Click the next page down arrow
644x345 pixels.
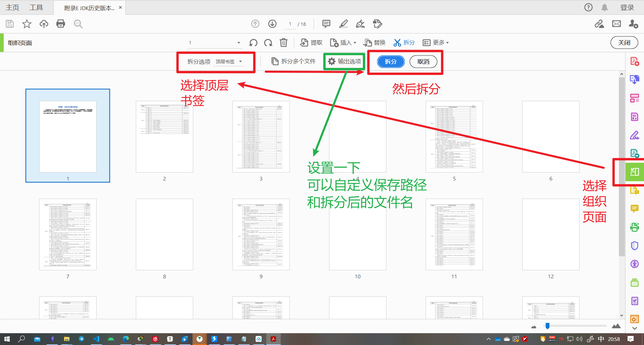[272, 24]
